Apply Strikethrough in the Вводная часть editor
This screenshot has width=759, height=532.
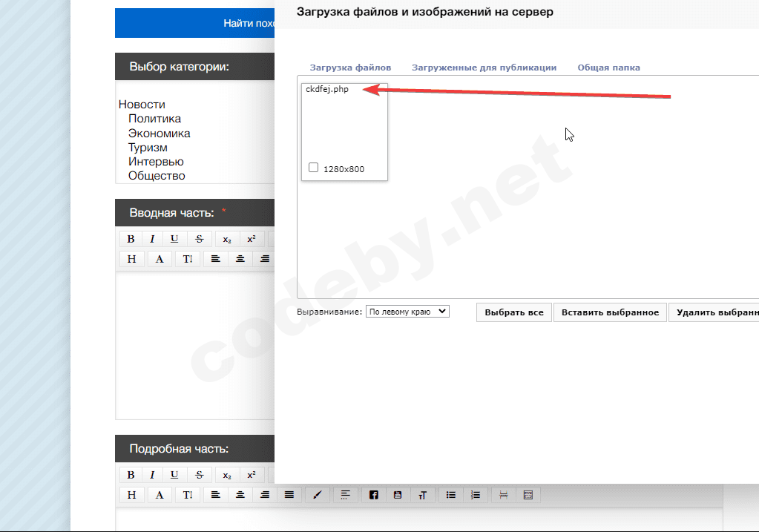click(x=199, y=239)
